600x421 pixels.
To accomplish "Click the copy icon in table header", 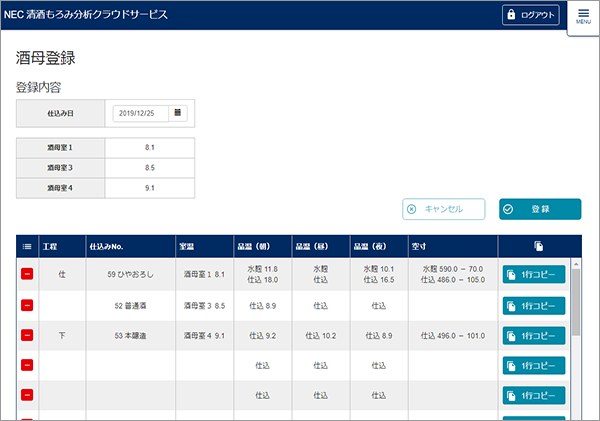I will click(x=538, y=245).
